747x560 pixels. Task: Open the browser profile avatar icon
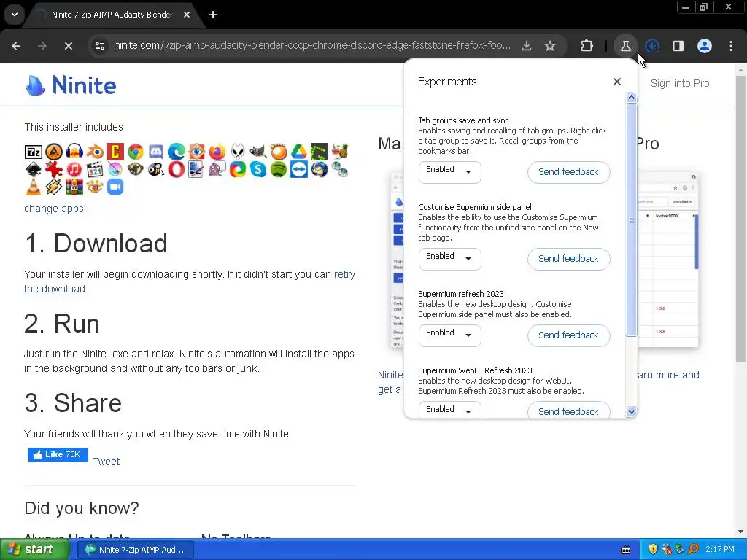(x=705, y=46)
